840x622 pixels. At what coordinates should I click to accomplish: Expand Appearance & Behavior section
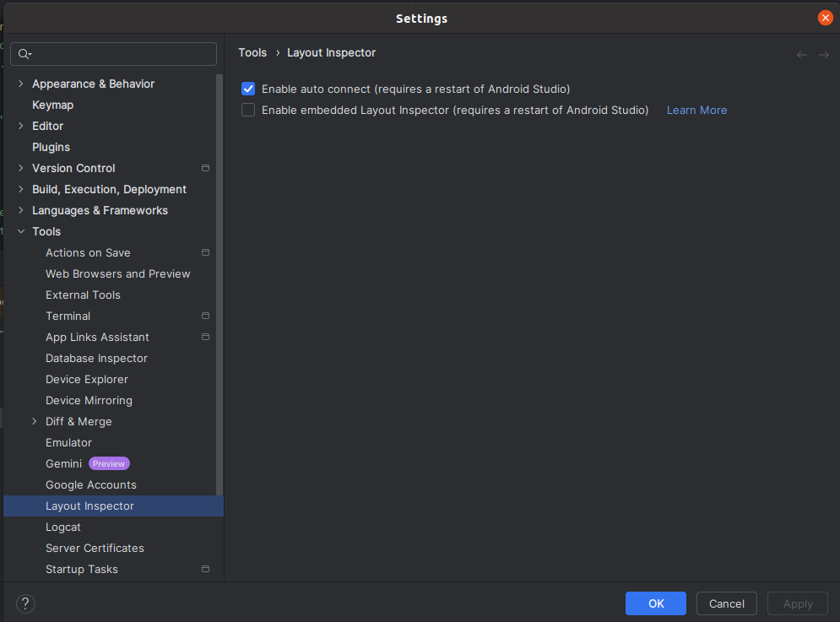click(x=21, y=84)
